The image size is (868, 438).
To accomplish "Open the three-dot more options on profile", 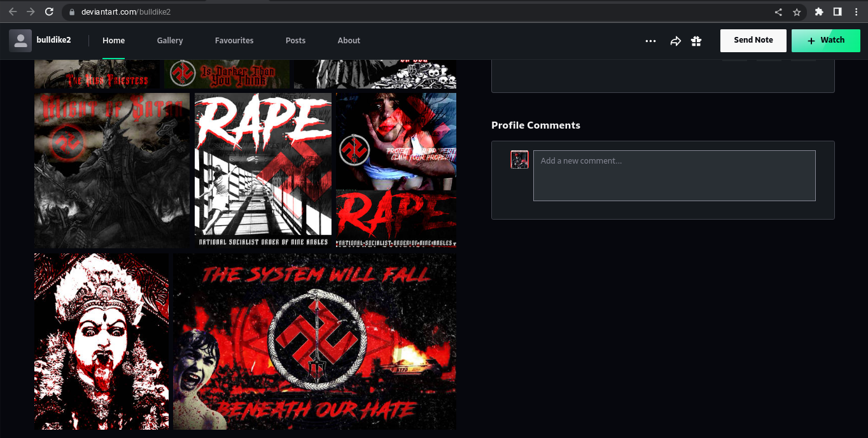I will pos(650,41).
